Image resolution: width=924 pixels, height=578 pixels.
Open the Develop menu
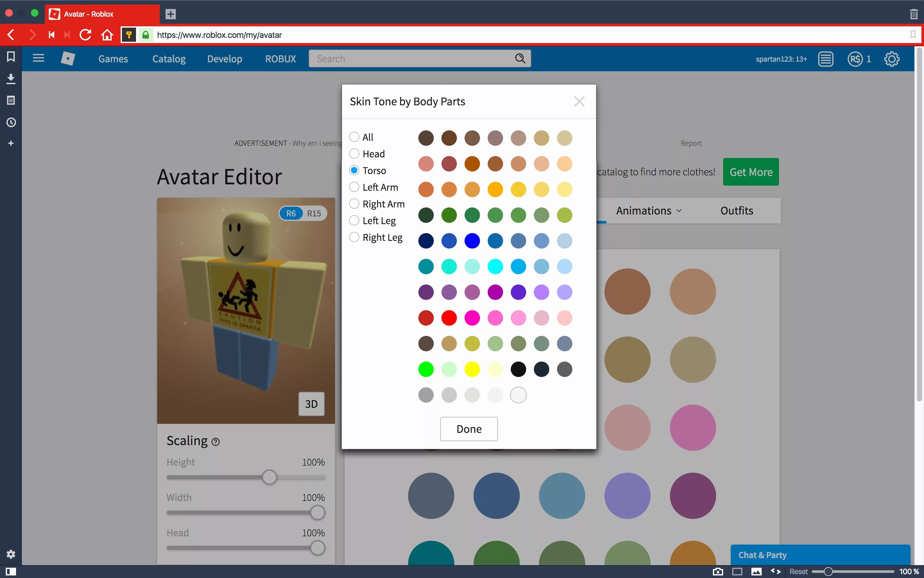225,58
